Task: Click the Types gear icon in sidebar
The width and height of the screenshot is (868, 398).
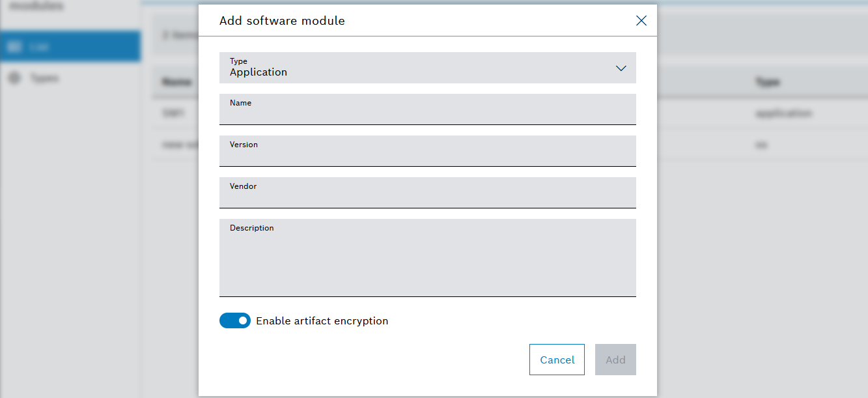Action: 14,78
